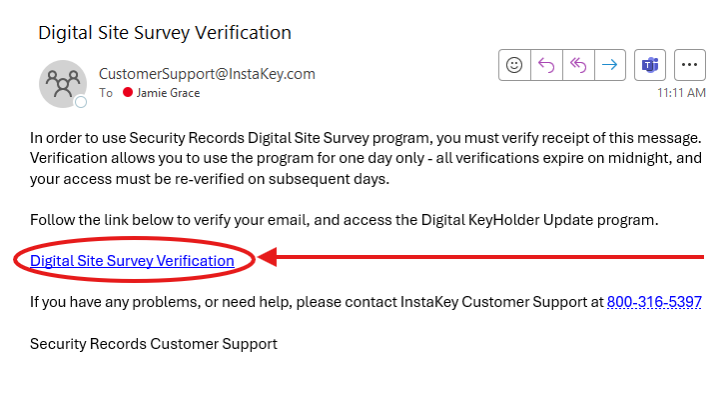Click the red presence dot beside Jamie Grace

[128, 92]
